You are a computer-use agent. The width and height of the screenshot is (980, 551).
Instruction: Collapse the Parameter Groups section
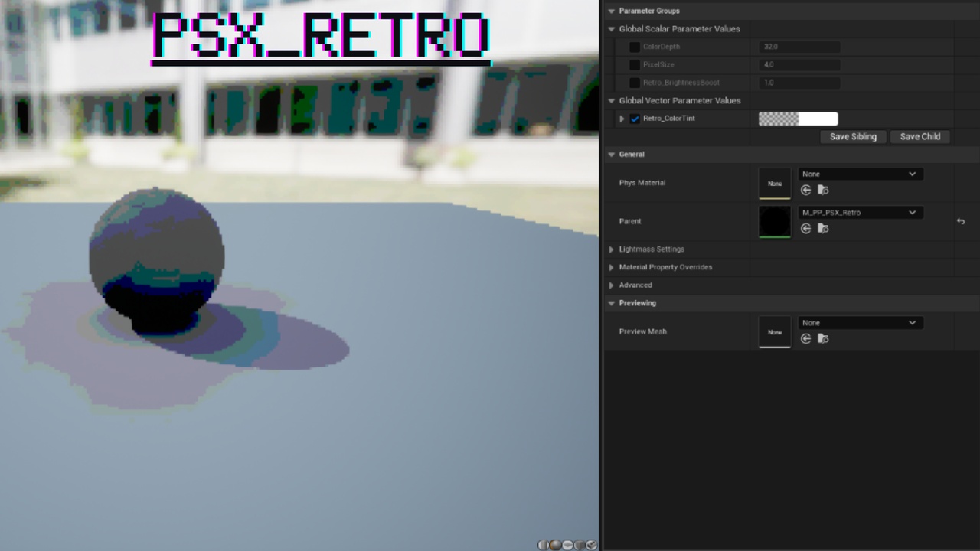pos(612,11)
